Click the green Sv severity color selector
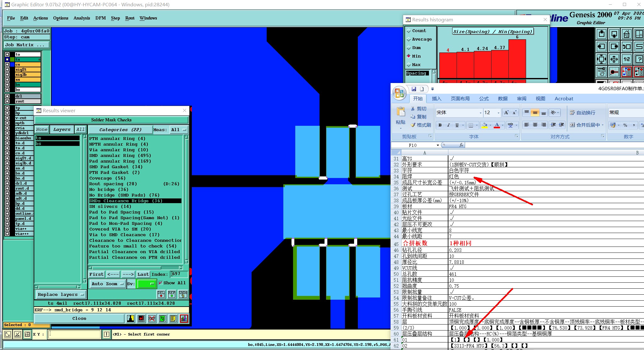This screenshot has width=644, height=350. click(x=146, y=284)
